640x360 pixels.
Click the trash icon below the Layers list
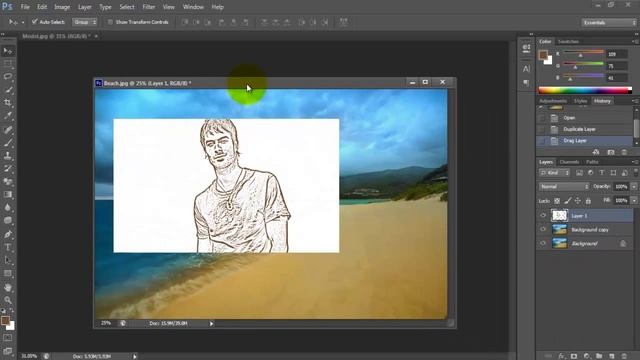point(624,356)
